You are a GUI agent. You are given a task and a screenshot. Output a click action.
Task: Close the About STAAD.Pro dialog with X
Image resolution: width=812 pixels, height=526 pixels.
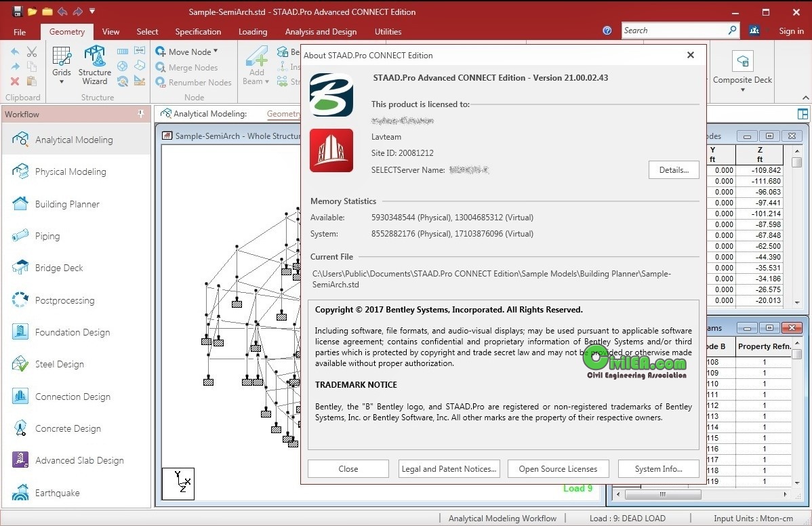pos(690,55)
